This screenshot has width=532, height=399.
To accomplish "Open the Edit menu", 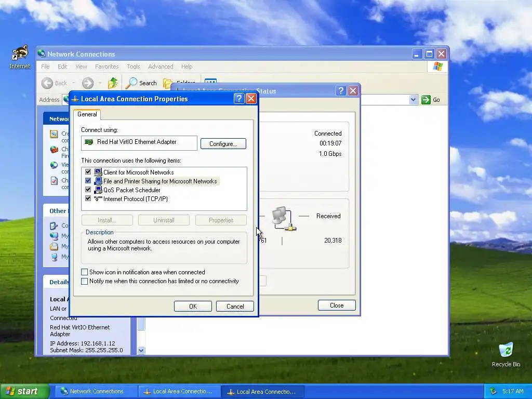I will coord(62,66).
